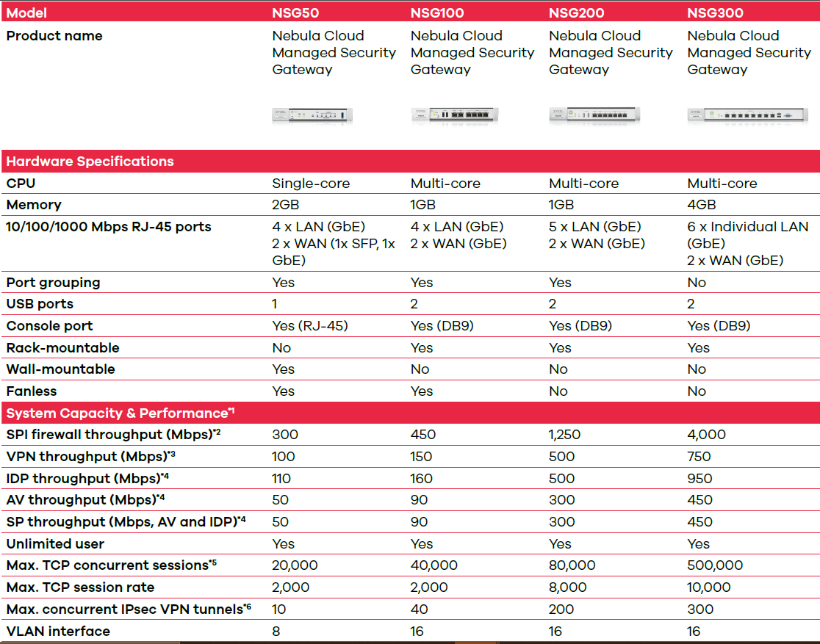Select the 500,000 concurrent sessions value

point(715,565)
